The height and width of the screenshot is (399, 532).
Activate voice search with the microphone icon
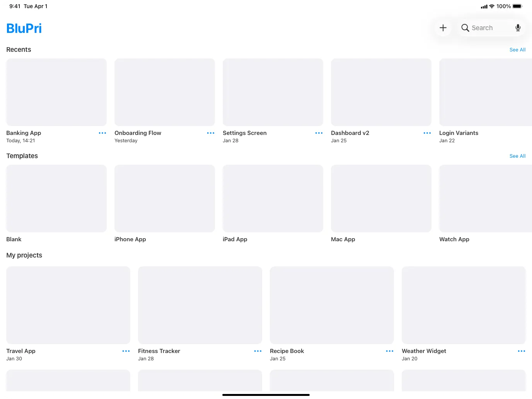coord(518,27)
